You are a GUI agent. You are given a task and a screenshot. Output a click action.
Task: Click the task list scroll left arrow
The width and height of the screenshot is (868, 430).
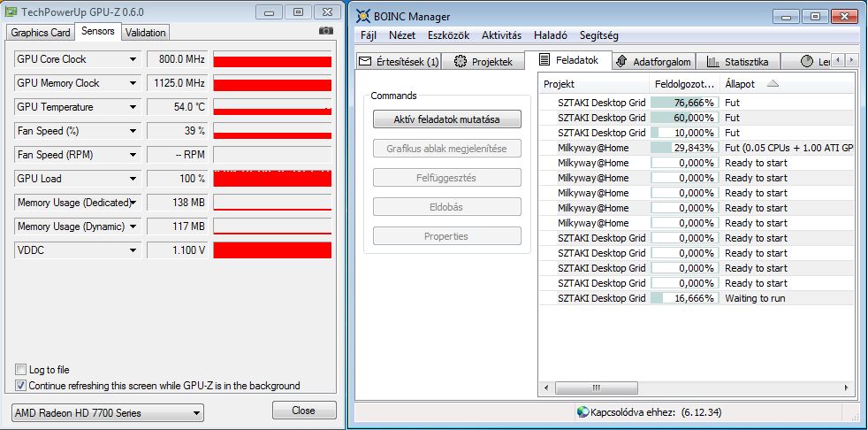click(545, 388)
